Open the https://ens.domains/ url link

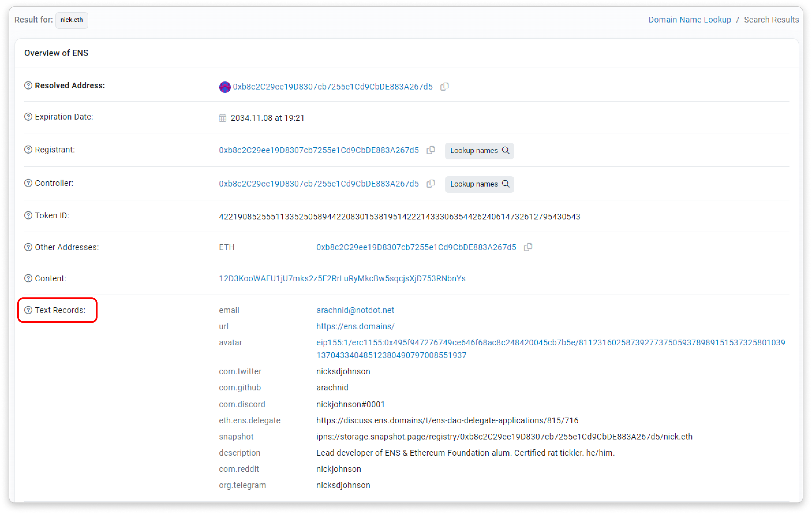coord(355,326)
